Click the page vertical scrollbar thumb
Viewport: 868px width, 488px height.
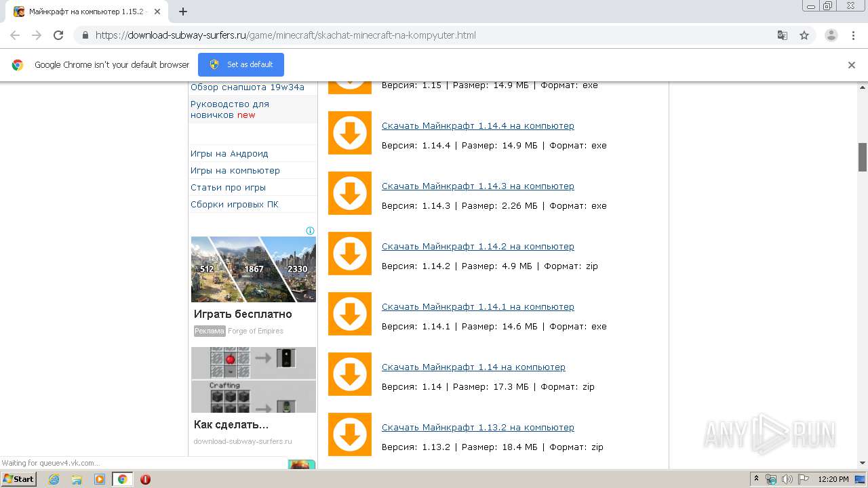tap(863, 157)
